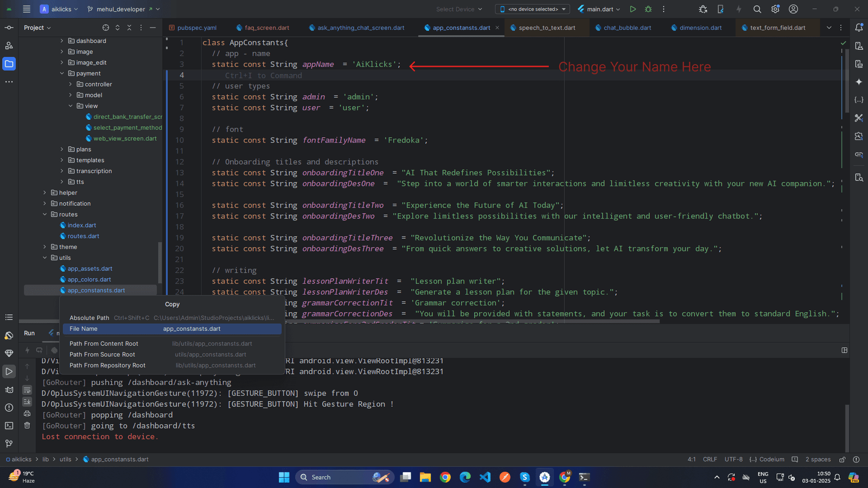Click the CRLF line separator in status bar
868x488 pixels.
point(710,459)
